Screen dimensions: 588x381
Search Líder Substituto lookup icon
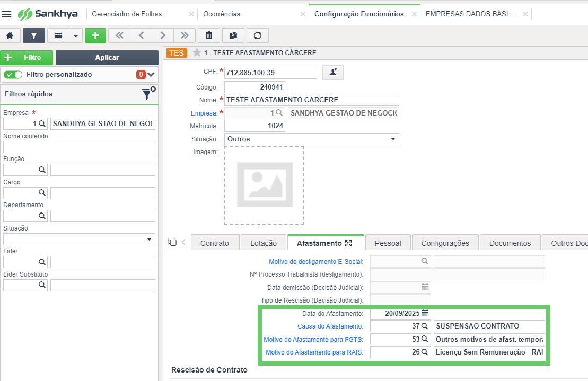tap(42, 285)
